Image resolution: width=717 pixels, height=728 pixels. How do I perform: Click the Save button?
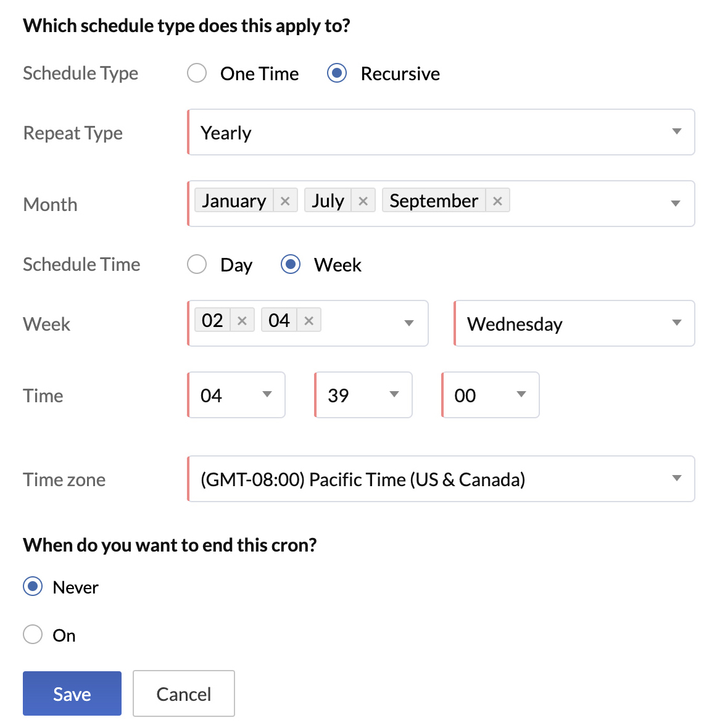pos(72,693)
